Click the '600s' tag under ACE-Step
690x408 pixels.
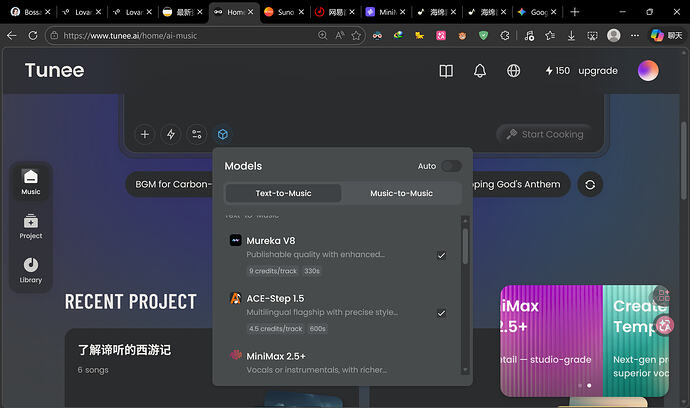click(317, 328)
